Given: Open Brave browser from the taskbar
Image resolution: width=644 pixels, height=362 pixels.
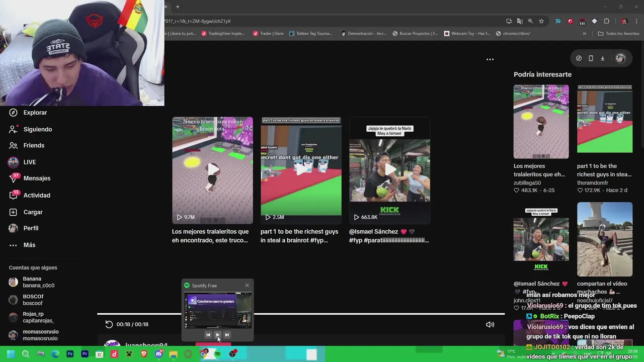Looking at the screenshot, I should pyautogui.click(x=144, y=354).
